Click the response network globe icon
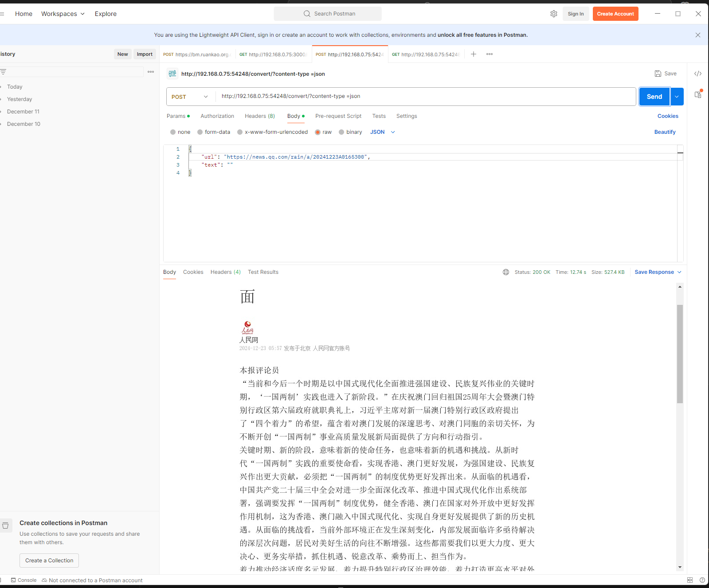The height and width of the screenshot is (588, 709). click(506, 272)
